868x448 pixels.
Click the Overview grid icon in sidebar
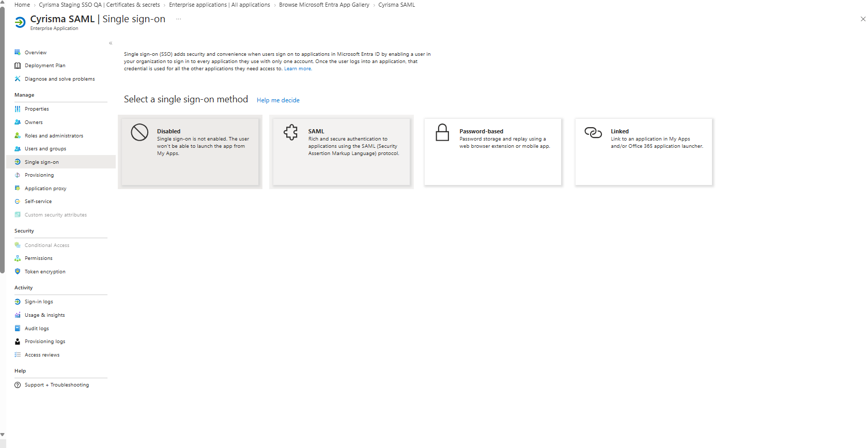click(x=18, y=52)
